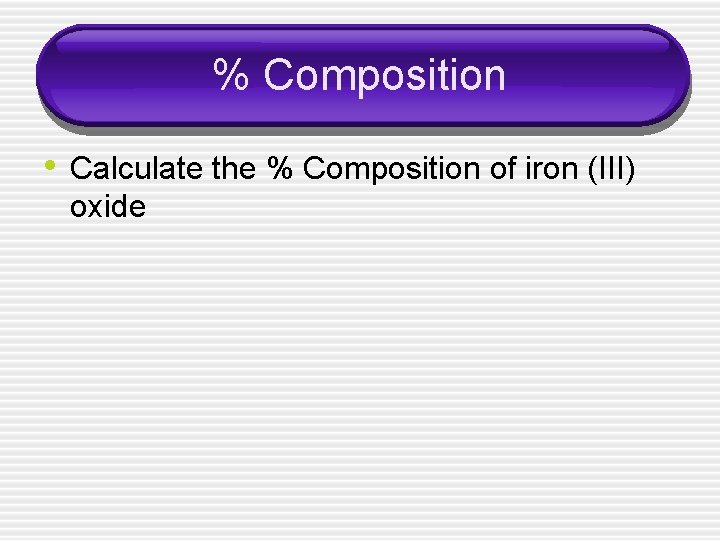Screen dimensions: 720x540
Task: Click the word 'the' in the bullet text
Action: click(x=234, y=169)
